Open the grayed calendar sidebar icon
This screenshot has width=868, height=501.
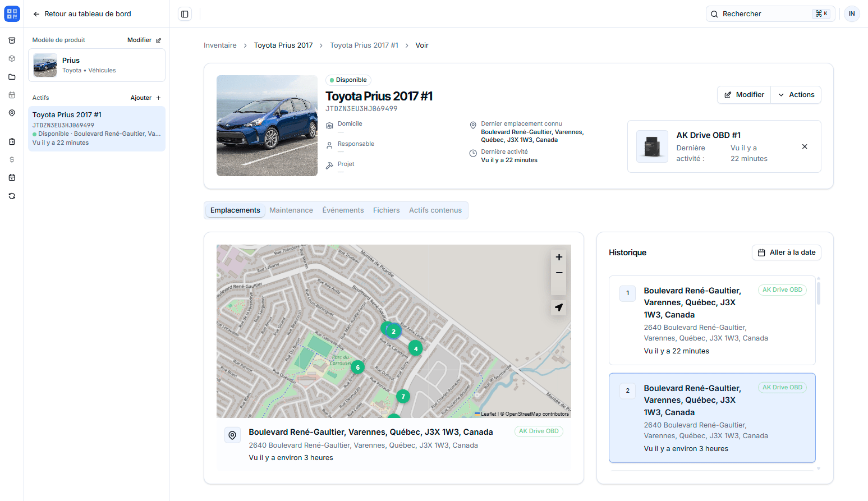pyautogui.click(x=12, y=95)
